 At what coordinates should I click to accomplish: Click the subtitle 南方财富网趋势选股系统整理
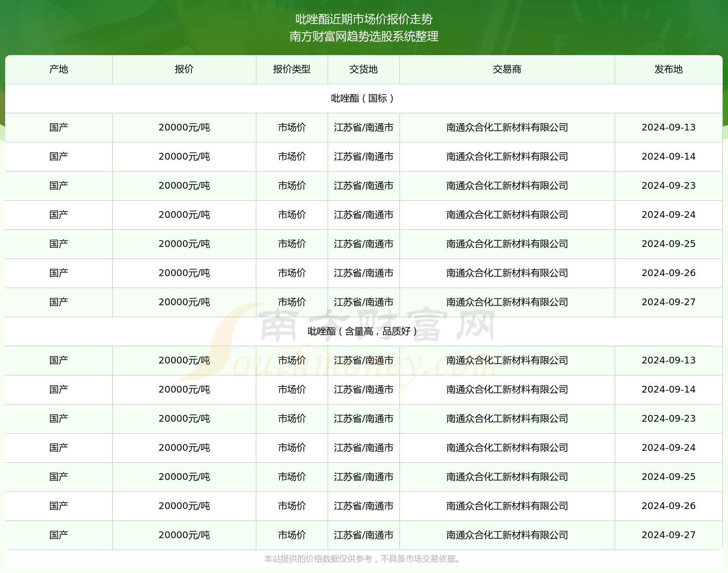tap(364, 36)
